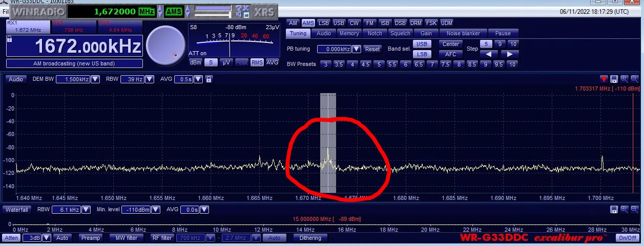Toggle RMS meter mode
644x246 pixels.
257,62
